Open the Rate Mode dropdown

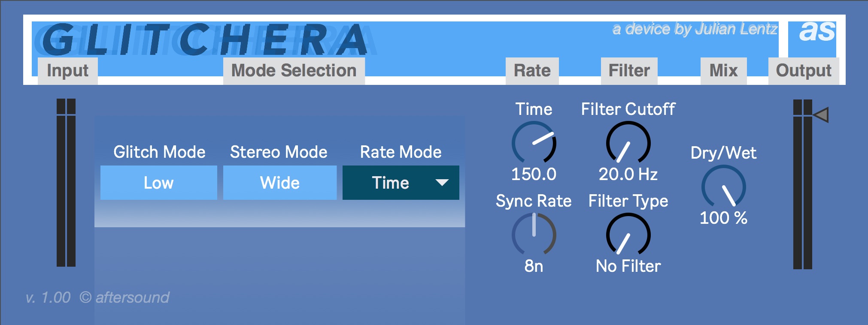click(x=391, y=183)
